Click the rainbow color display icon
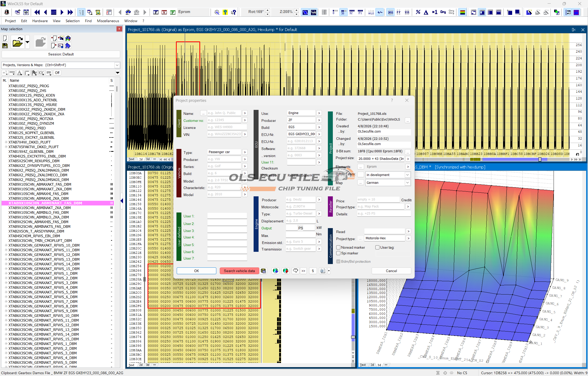 (x=462, y=12)
